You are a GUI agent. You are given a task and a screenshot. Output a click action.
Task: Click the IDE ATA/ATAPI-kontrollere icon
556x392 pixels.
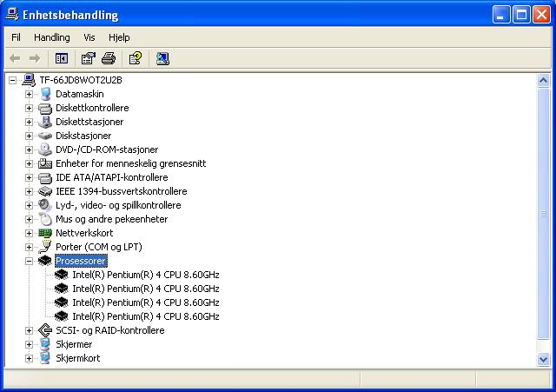[x=45, y=177]
